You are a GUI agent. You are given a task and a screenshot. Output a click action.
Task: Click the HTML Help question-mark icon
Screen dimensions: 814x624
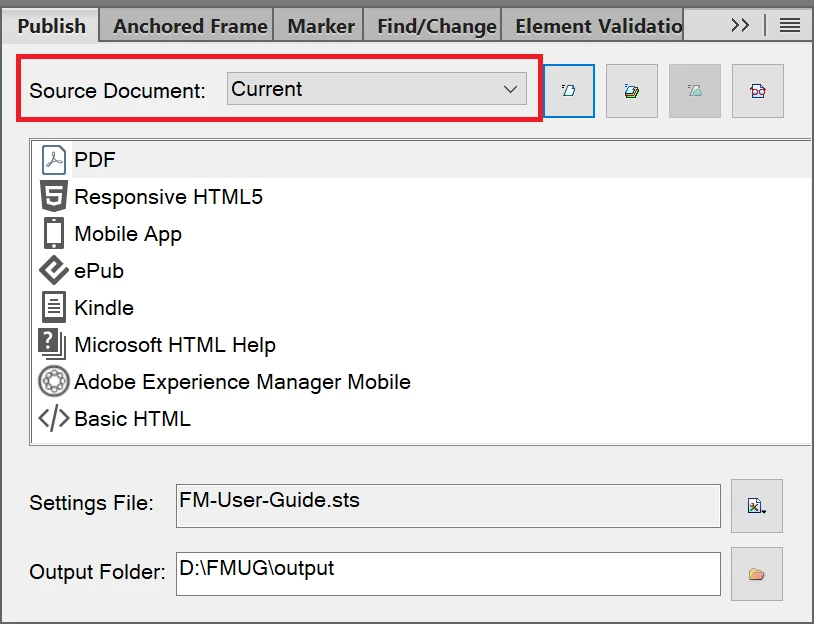click(52, 344)
